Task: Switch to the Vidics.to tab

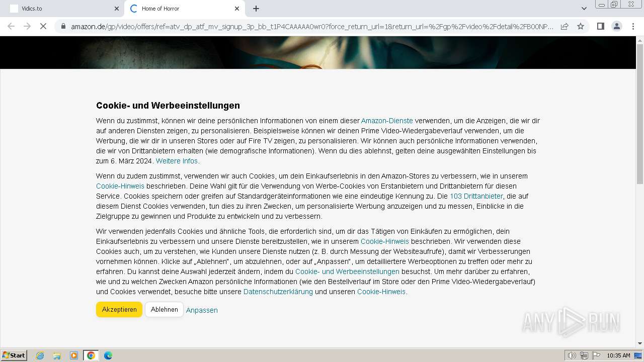Action: [62, 9]
